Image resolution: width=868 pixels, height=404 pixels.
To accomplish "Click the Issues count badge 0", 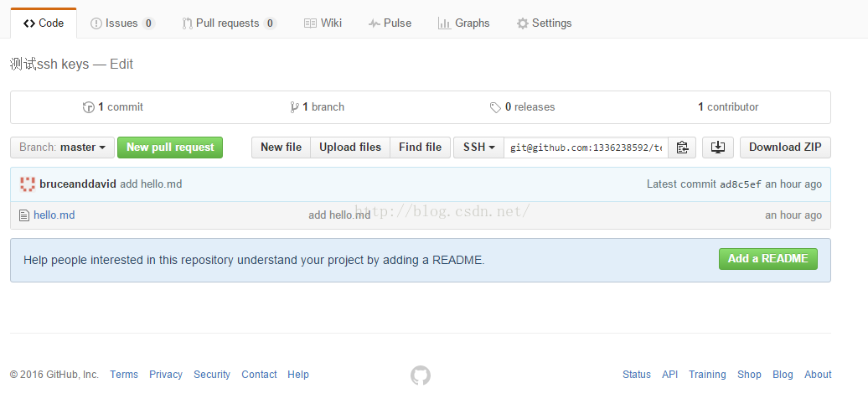I will tap(147, 23).
